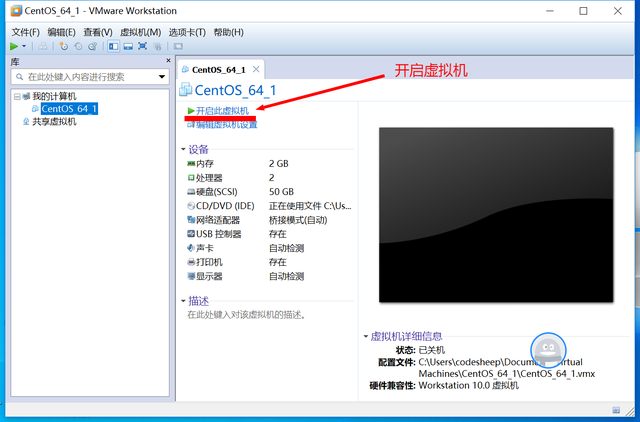Click the Workstation 10.0 虚拟机 compatibility text
The image size is (640, 422).
tap(469, 386)
